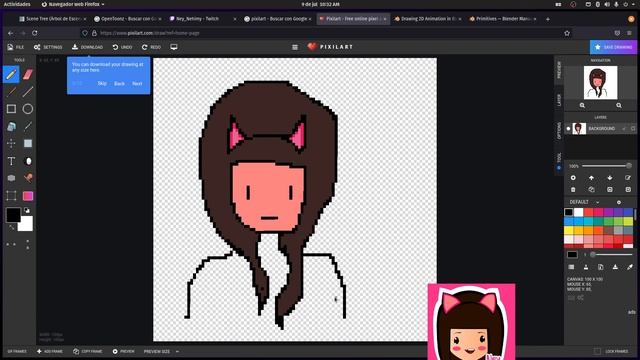Adjust the brush size slider
This screenshot has height=360, width=640.
coord(611,255)
